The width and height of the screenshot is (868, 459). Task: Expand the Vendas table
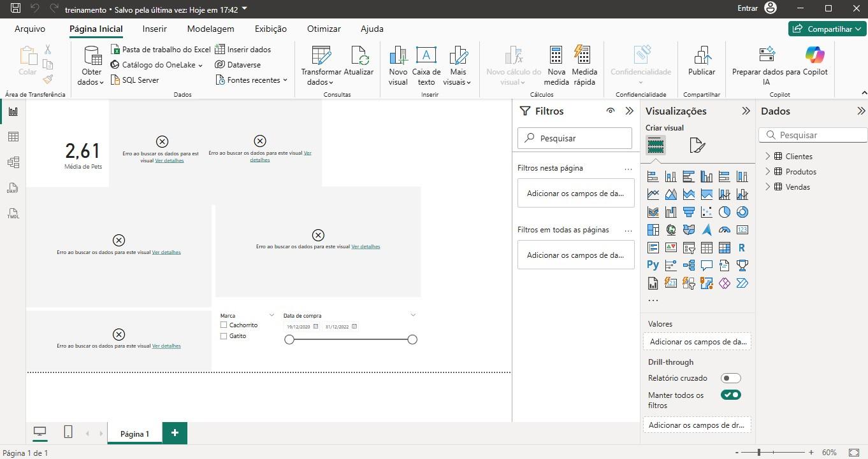click(x=767, y=187)
